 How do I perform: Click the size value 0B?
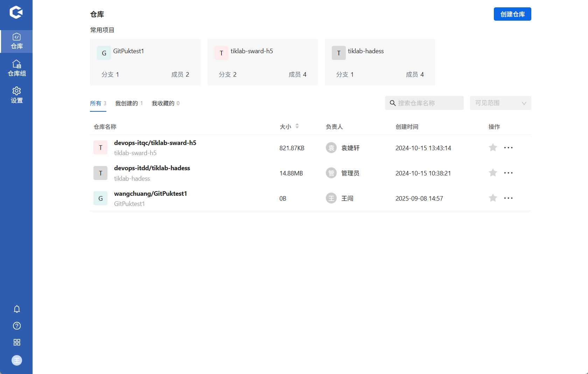click(x=283, y=199)
